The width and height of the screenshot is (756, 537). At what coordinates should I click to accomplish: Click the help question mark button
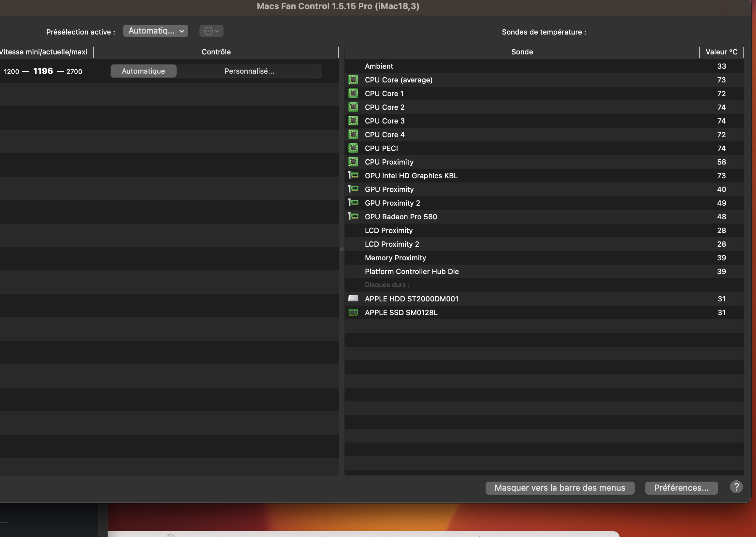pyautogui.click(x=736, y=487)
